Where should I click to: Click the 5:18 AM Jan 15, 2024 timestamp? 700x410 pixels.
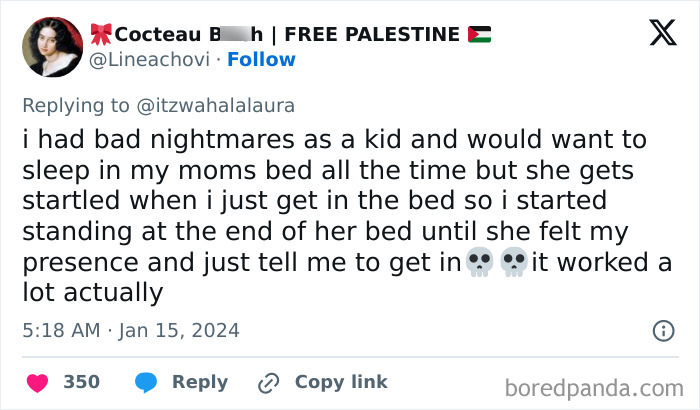(x=132, y=330)
